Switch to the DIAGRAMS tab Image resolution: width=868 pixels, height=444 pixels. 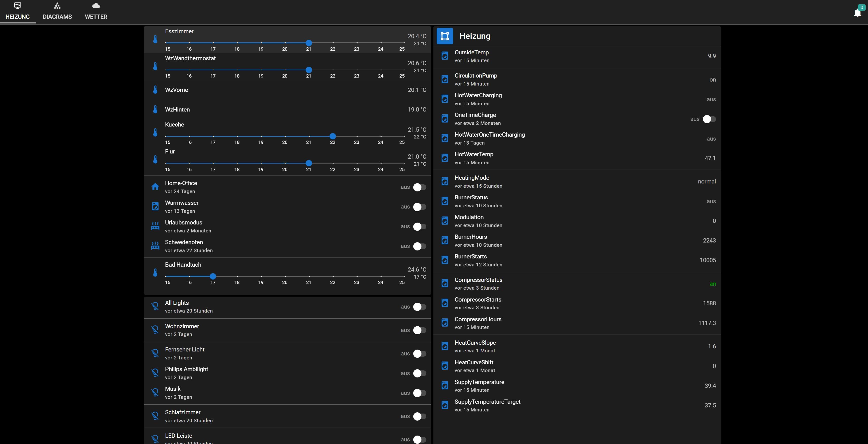tap(57, 11)
